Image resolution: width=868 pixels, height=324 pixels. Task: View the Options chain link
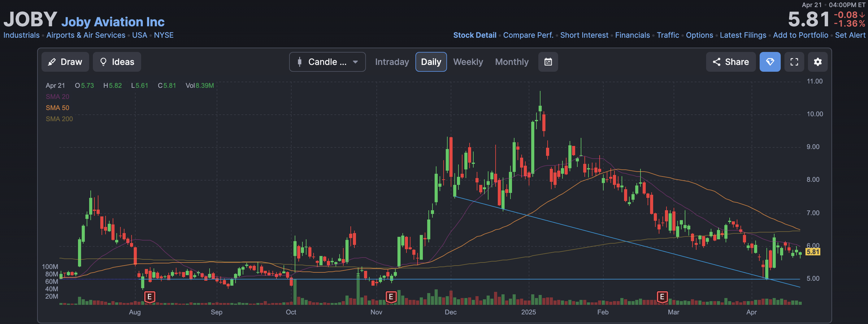[699, 35]
